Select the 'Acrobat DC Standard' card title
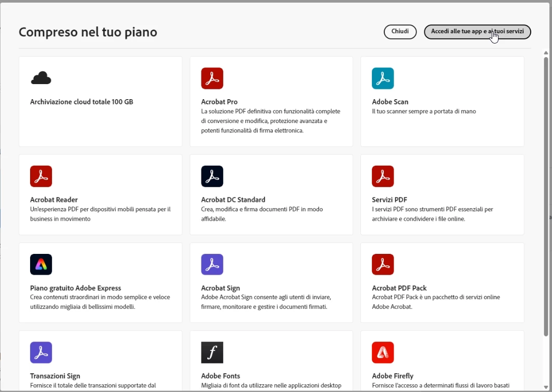The width and height of the screenshot is (552, 392). [x=233, y=199]
